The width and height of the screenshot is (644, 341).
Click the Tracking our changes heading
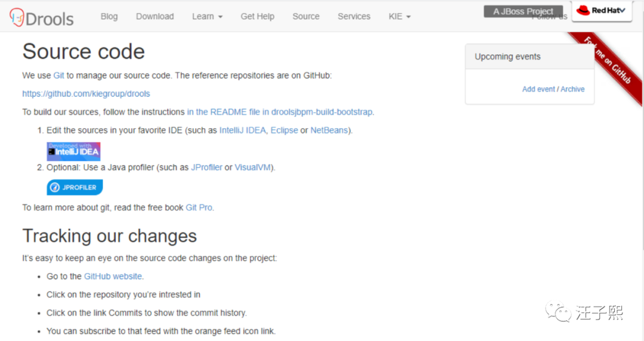click(110, 236)
